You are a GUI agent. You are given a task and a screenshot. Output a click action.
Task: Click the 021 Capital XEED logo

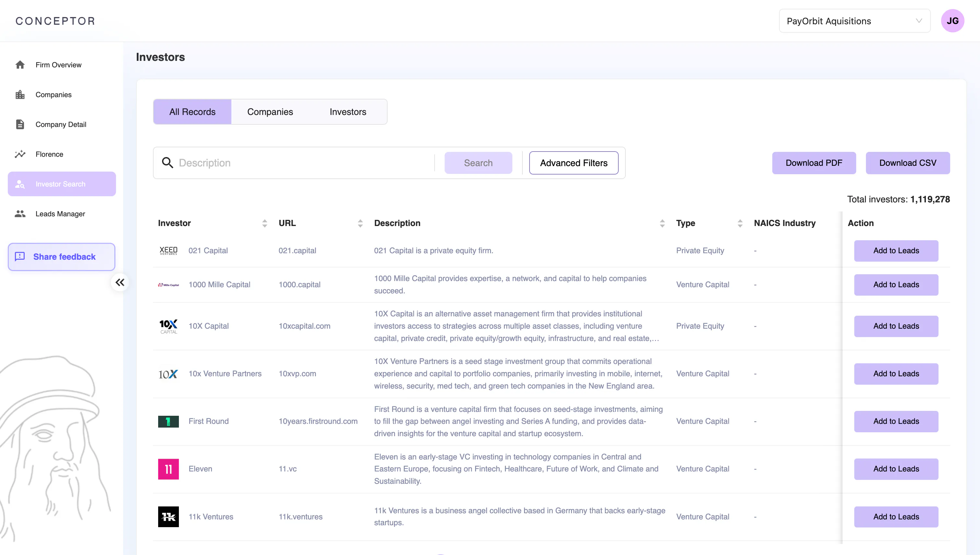pos(168,251)
